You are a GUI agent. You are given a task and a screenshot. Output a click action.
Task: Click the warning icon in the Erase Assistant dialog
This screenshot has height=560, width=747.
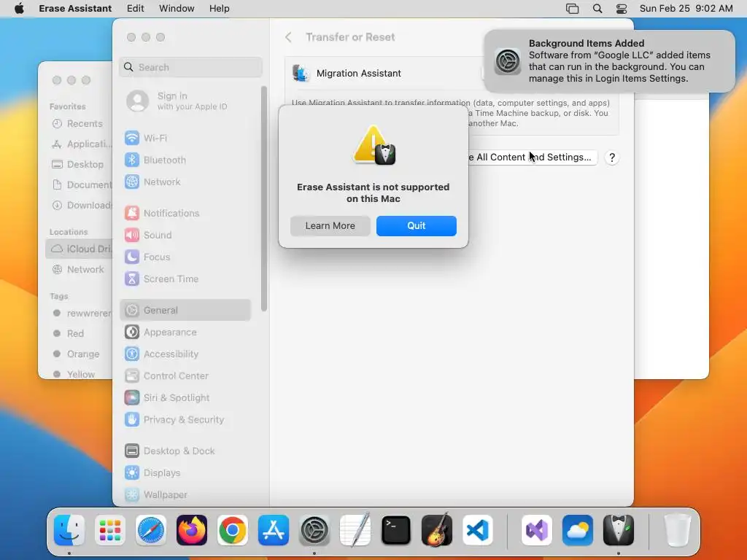tap(374, 145)
